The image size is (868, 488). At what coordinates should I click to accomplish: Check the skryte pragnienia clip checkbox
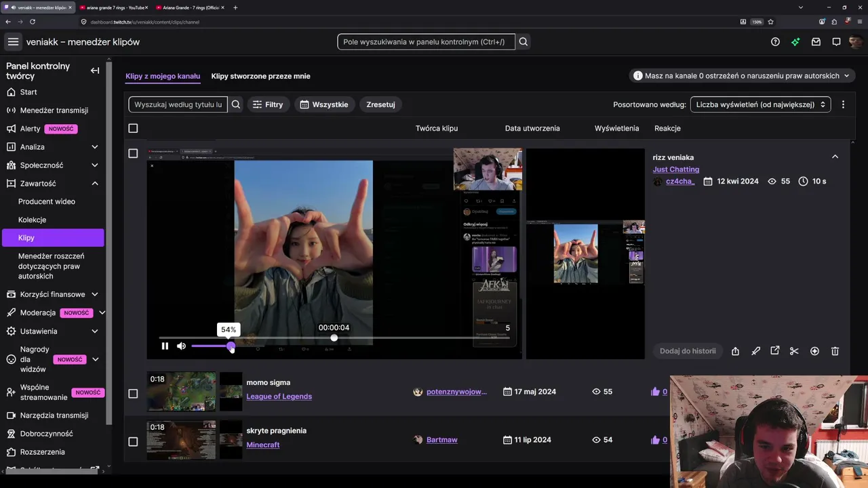(x=133, y=442)
